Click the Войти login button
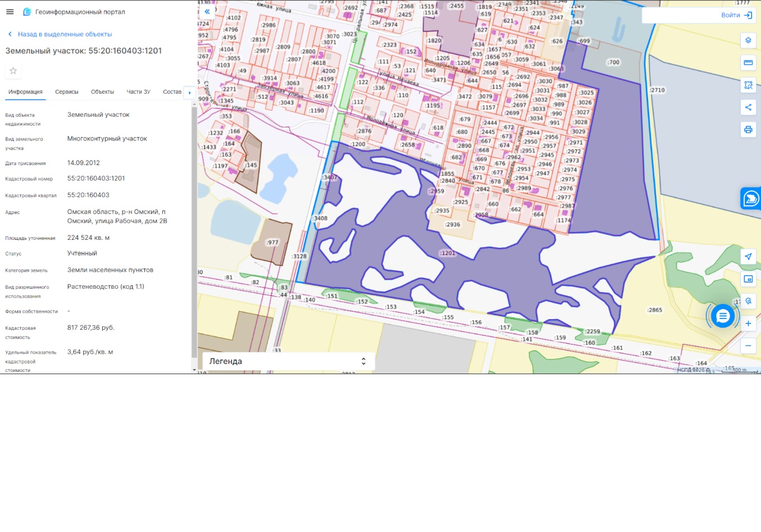The image size is (761, 532). pyautogui.click(x=736, y=15)
